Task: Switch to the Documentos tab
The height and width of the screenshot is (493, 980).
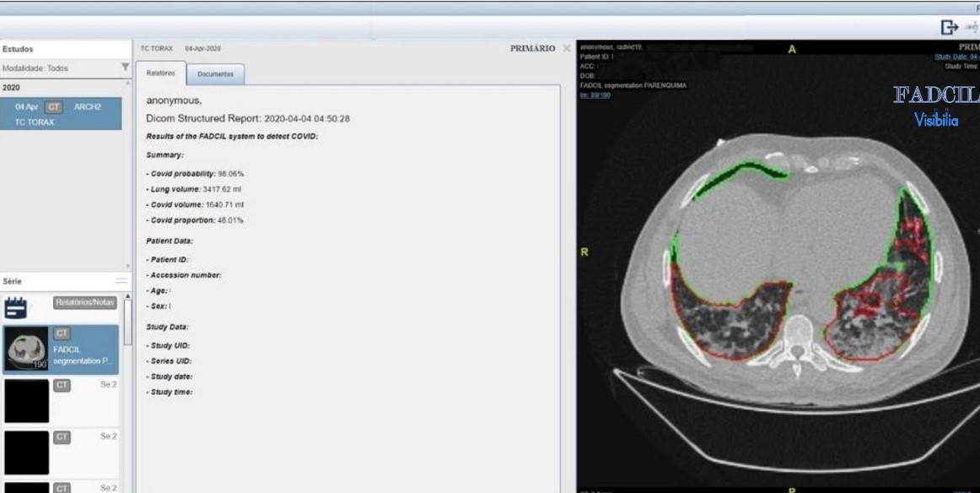Action: tap(216, 73)
